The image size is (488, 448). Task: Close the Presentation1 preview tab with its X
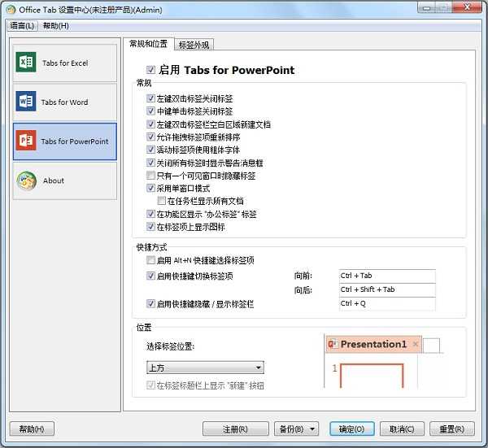pos(415,344)
